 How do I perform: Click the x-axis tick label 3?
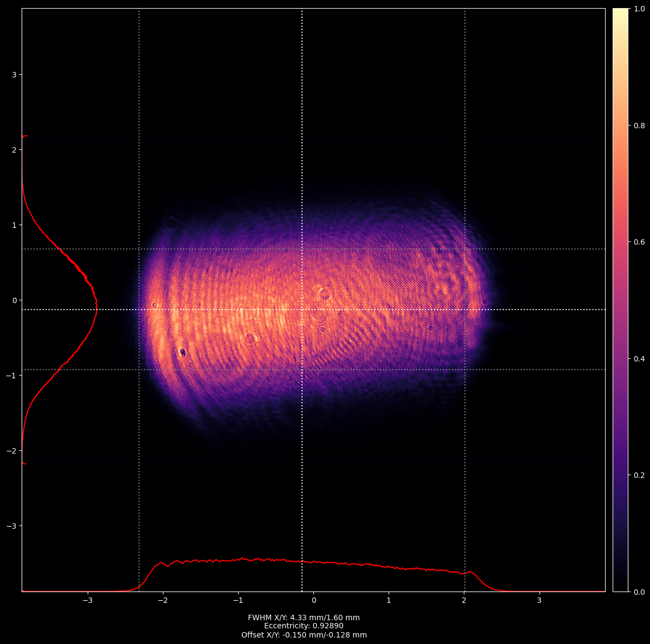pos(539,601)
